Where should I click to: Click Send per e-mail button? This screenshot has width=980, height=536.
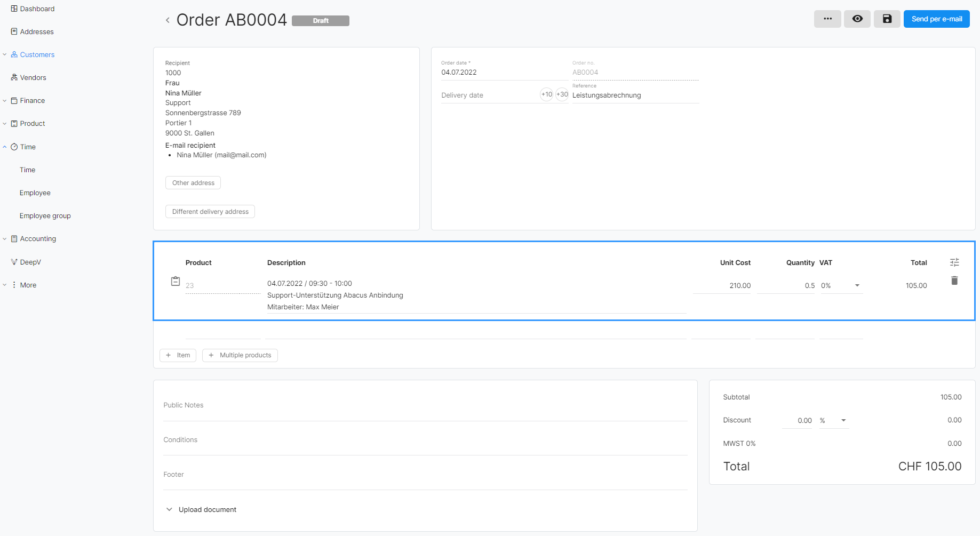point(936,19)
